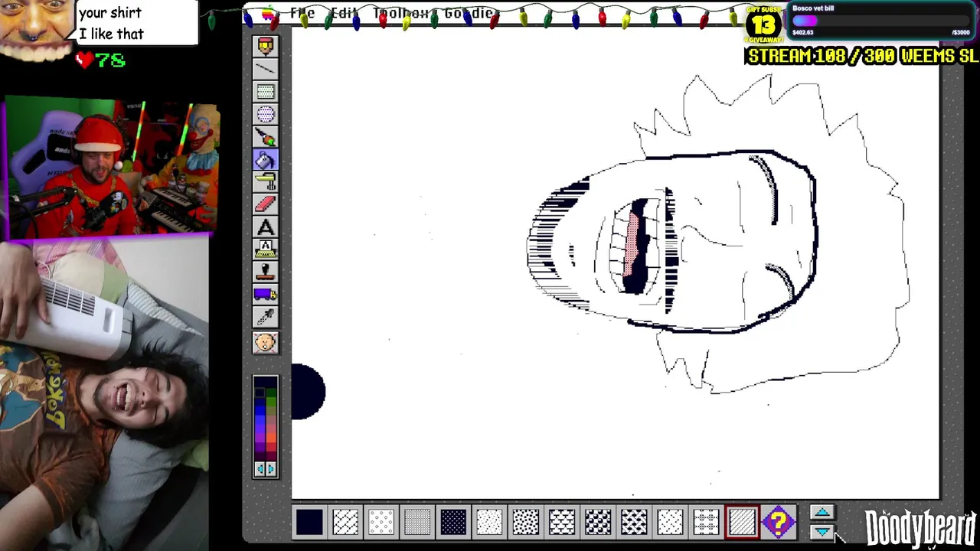The image size is (980, 551).
Task: Choose the fine gray dot fill pattern
Action: tap(417, 522)
